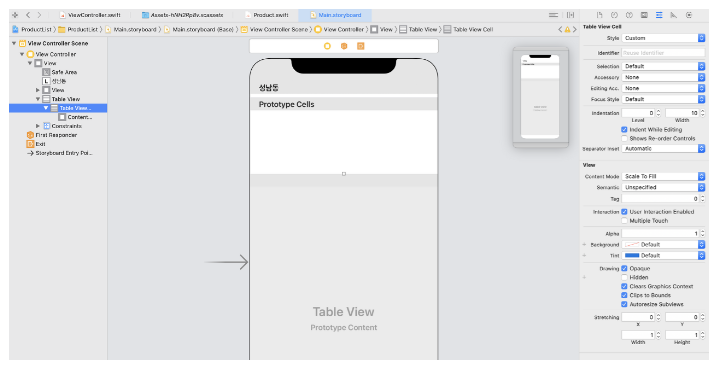
Task: Open the Quick Help inspector
Action: point(630,15)
